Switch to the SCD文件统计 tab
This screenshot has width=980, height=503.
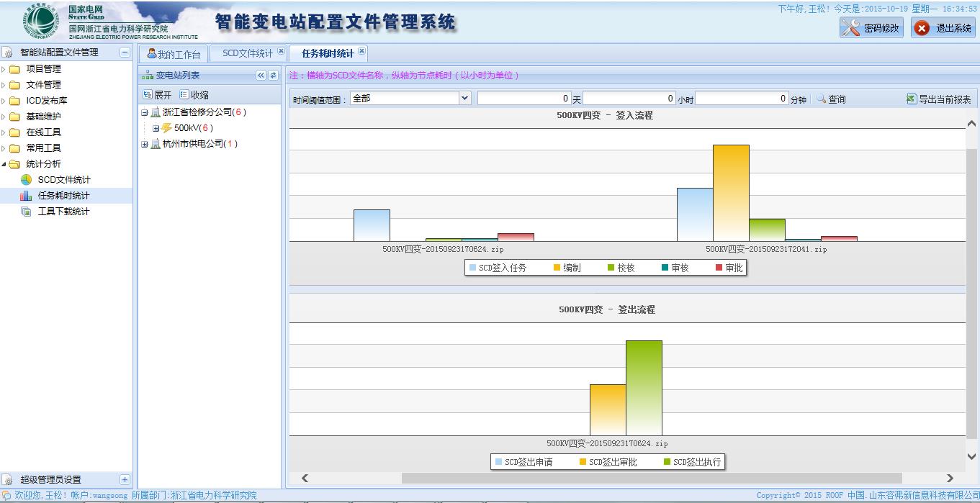247,53
